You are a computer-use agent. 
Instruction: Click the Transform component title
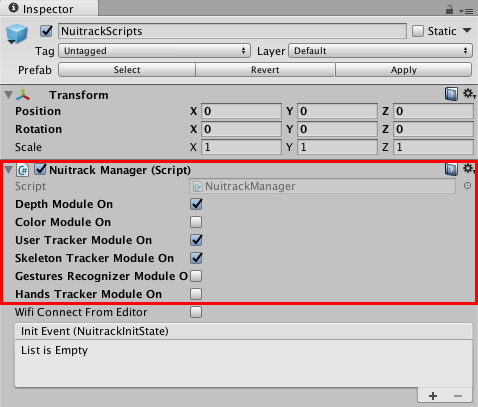[79, 95]
